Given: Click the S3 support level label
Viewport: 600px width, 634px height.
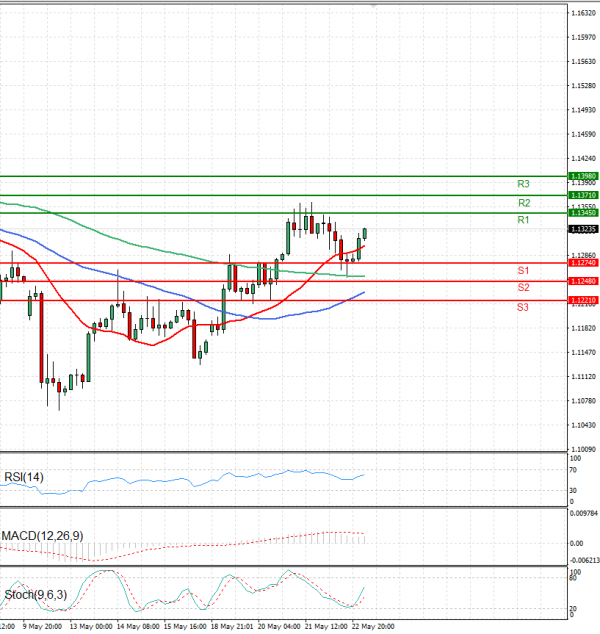Looking at the screenshot, I should 523,307.
